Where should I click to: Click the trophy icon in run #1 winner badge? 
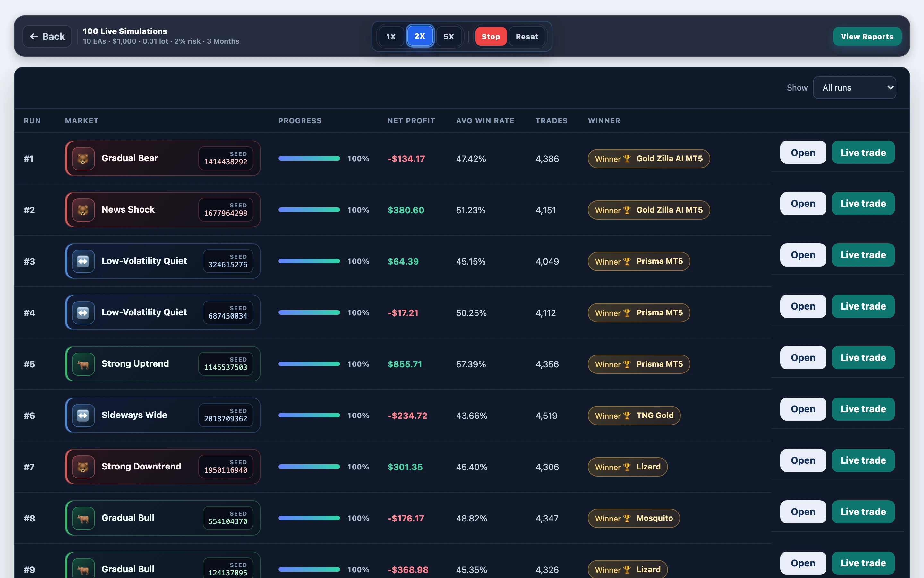click(x=627, y=159)
